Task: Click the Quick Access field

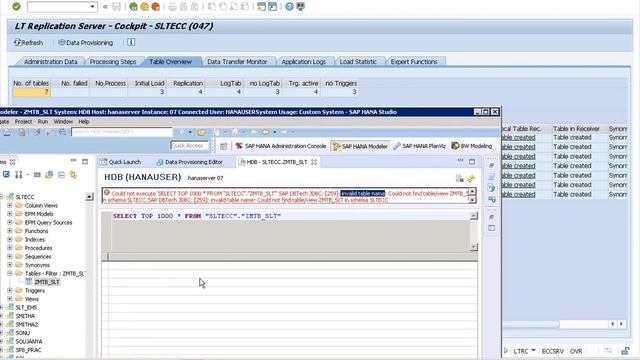Action: (190, 145)
